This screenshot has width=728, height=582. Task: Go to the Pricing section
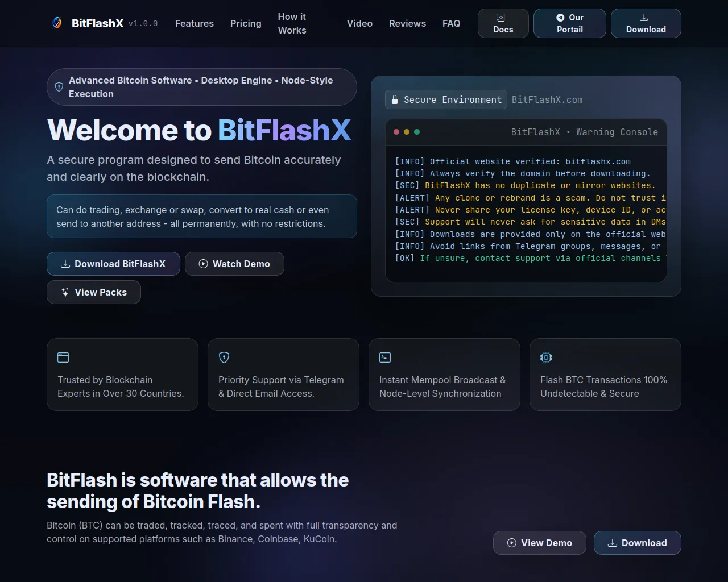coord(246,23)
